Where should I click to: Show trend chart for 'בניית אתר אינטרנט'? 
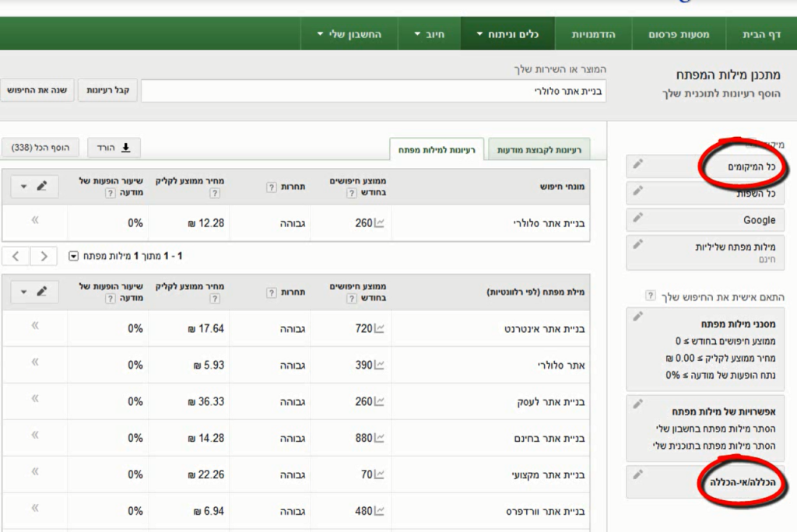pos(379,329)
